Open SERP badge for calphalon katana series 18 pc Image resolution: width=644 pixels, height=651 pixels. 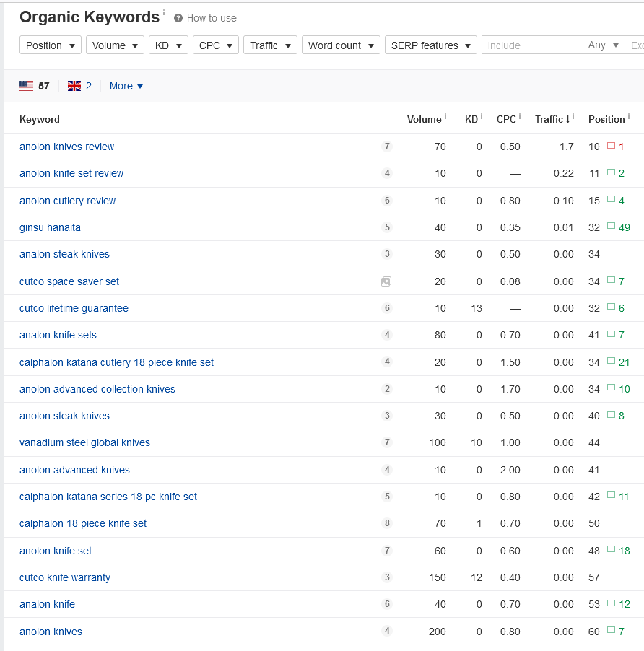point(387,496)
